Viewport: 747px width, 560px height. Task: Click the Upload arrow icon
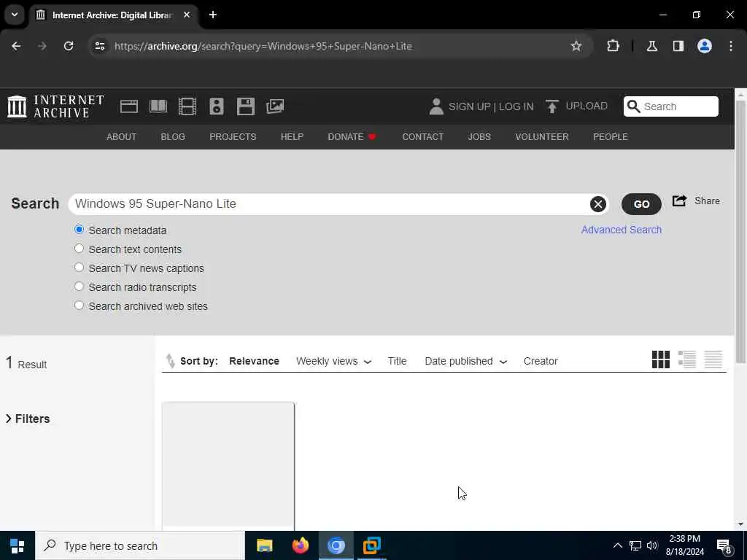tap(551, 106)
